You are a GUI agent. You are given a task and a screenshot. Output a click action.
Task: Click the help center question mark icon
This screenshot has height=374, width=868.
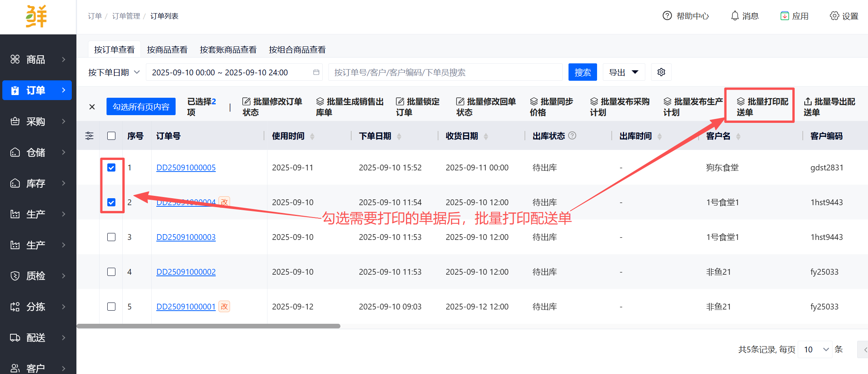pos(667,16)
